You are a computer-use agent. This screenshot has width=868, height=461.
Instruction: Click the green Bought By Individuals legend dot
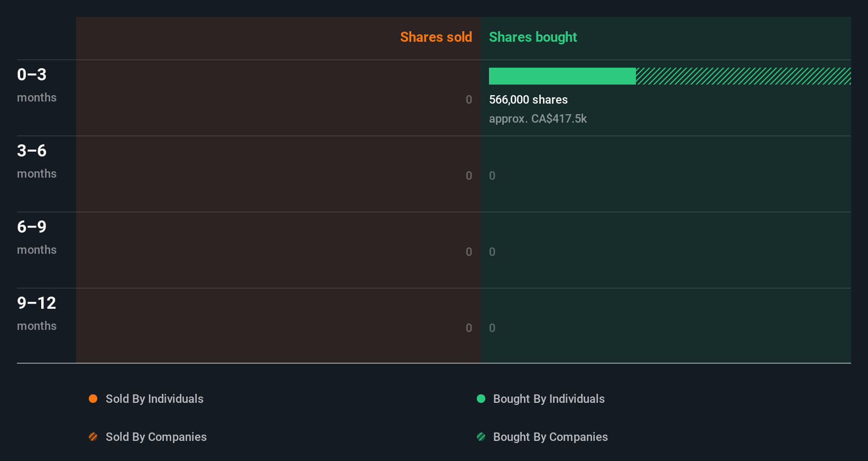481,399
